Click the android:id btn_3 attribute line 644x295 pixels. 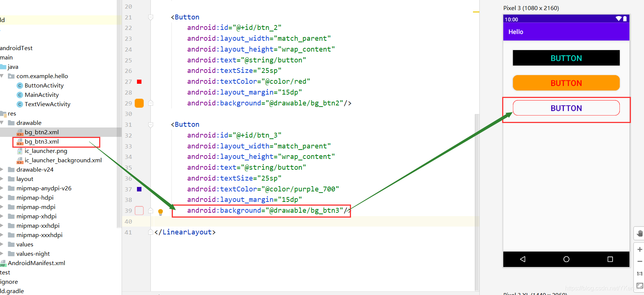click(234, 135)
